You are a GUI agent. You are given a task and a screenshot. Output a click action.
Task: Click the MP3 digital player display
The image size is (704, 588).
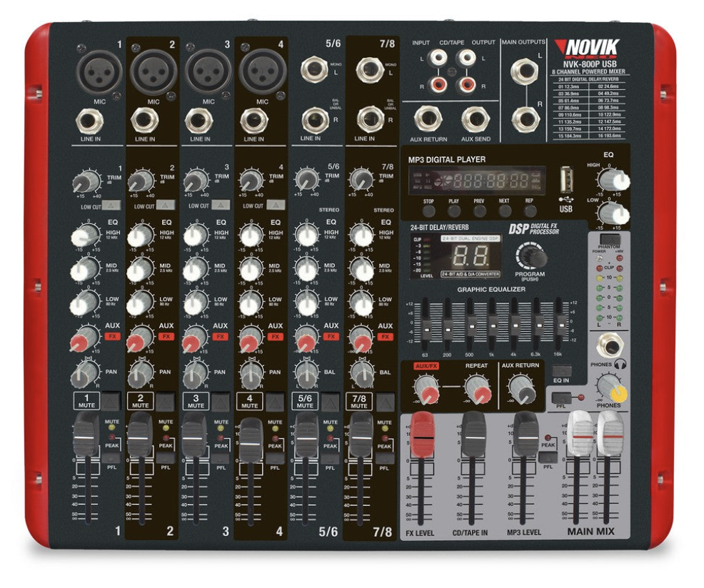pyautogui.click(x=476, y=181)
